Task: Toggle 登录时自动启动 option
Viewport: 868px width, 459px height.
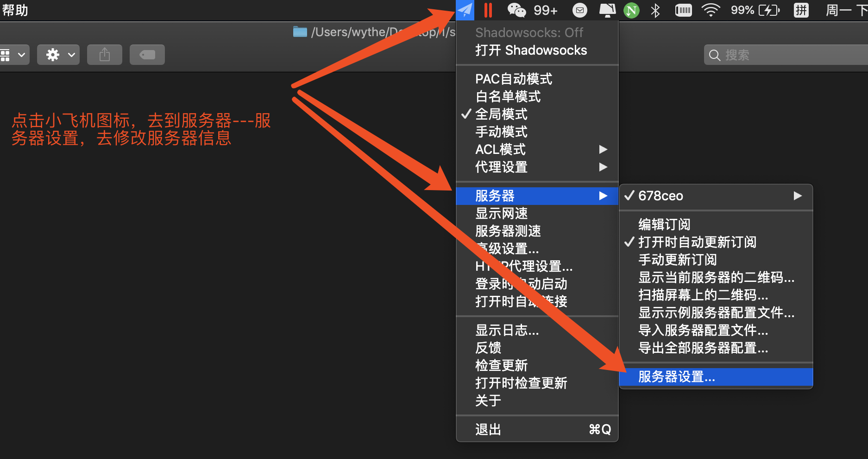Action: (537, 284)
